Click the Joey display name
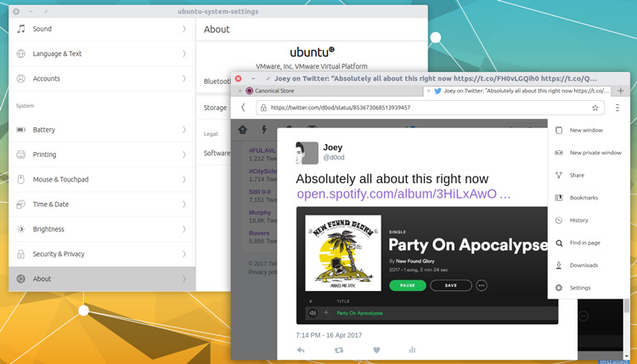Screen dimensions: 637x364 [x=333, y=148]
